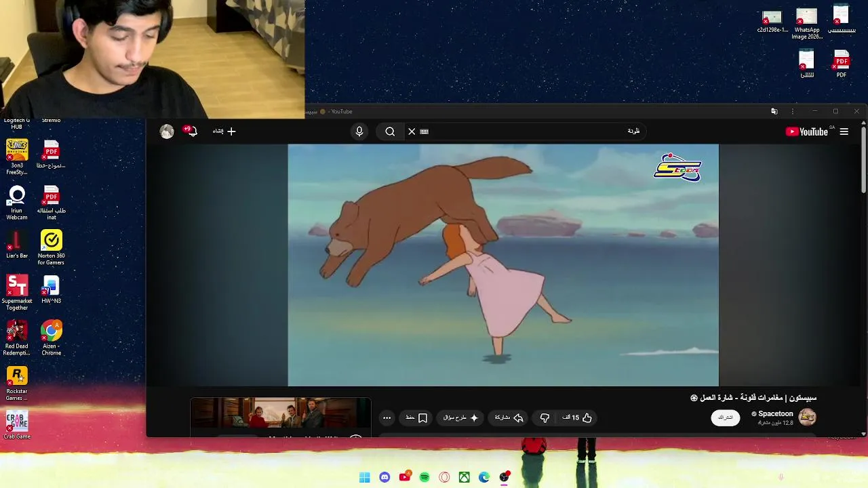Open the Spacetoon channel avatar

coord(807,418)
